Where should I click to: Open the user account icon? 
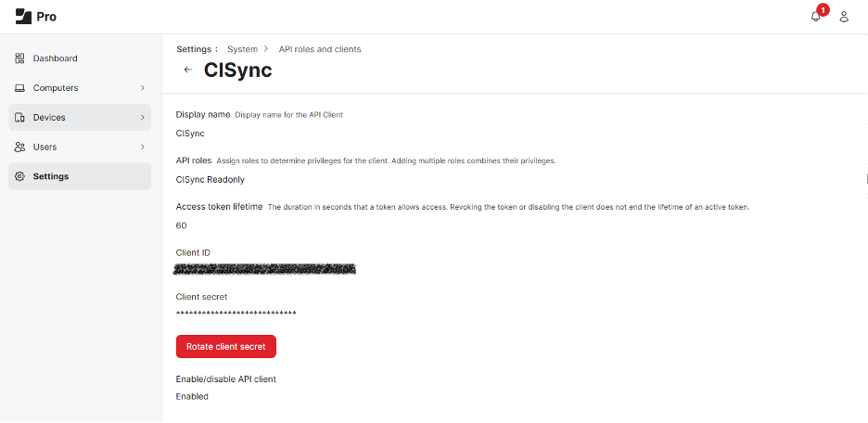pyautogui.click(x=844, y=17)
